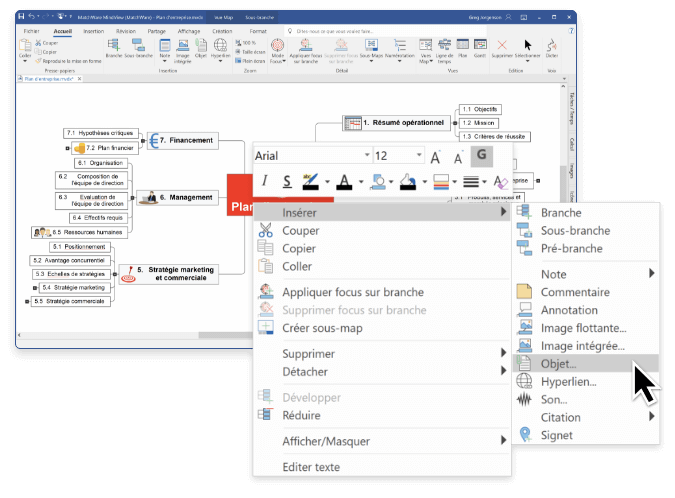
Task: Apply the font color A button
Action: coord(344,181)
